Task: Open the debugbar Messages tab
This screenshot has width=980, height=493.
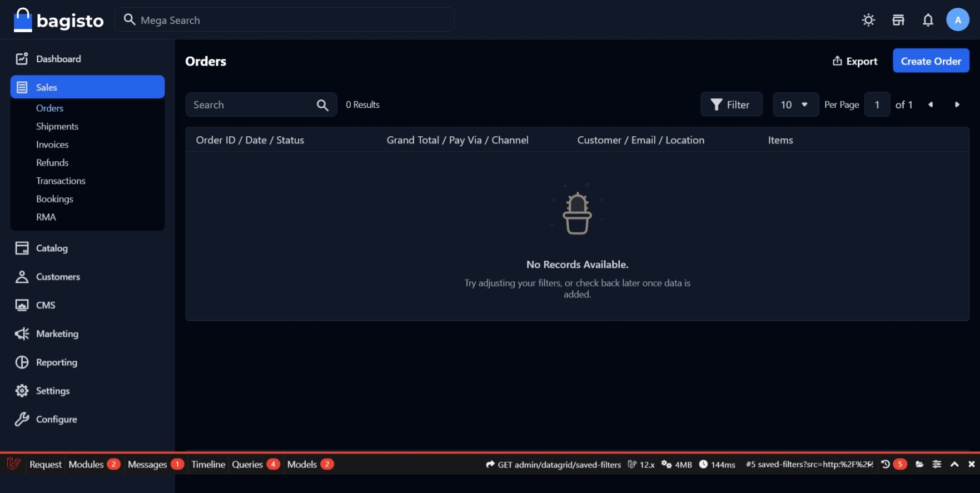Action: pyautogui.click(x=156, y=464)
